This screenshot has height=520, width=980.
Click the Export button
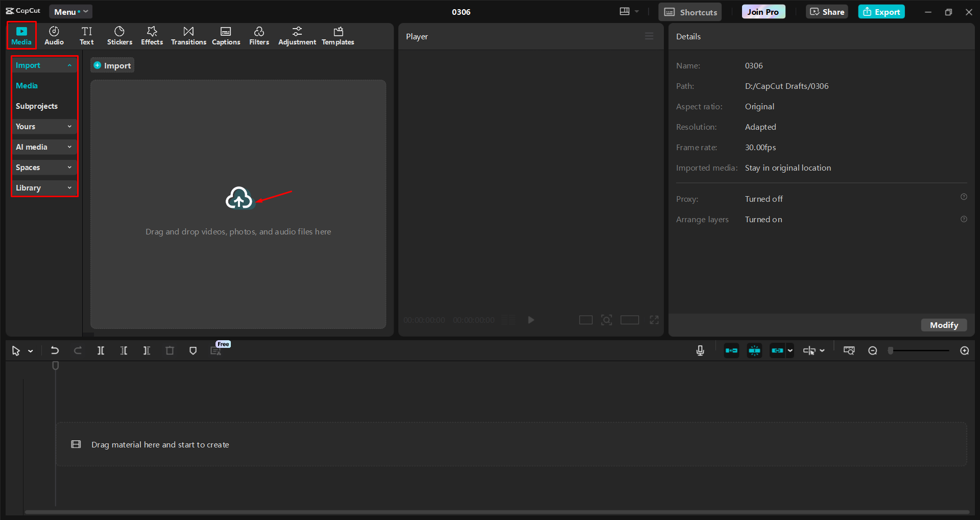point(880,11)
